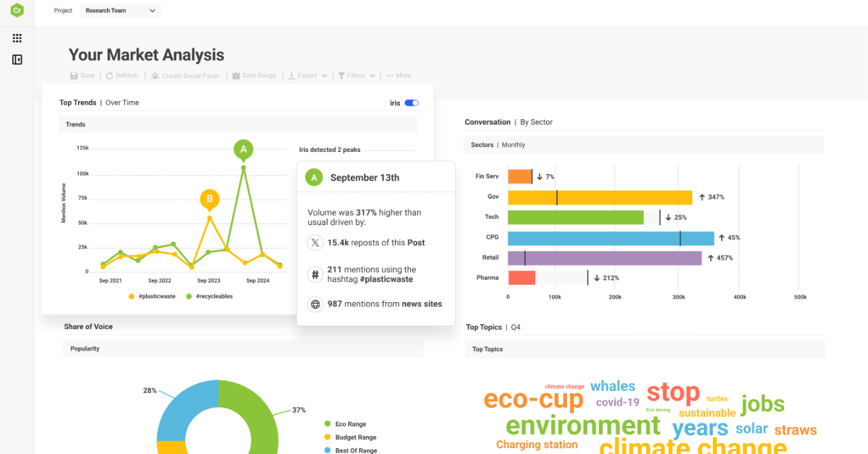Viewport: 868px width, 454px height.
Task: Click 'eco-cup' in word cloud
Action: pos(533,399)
